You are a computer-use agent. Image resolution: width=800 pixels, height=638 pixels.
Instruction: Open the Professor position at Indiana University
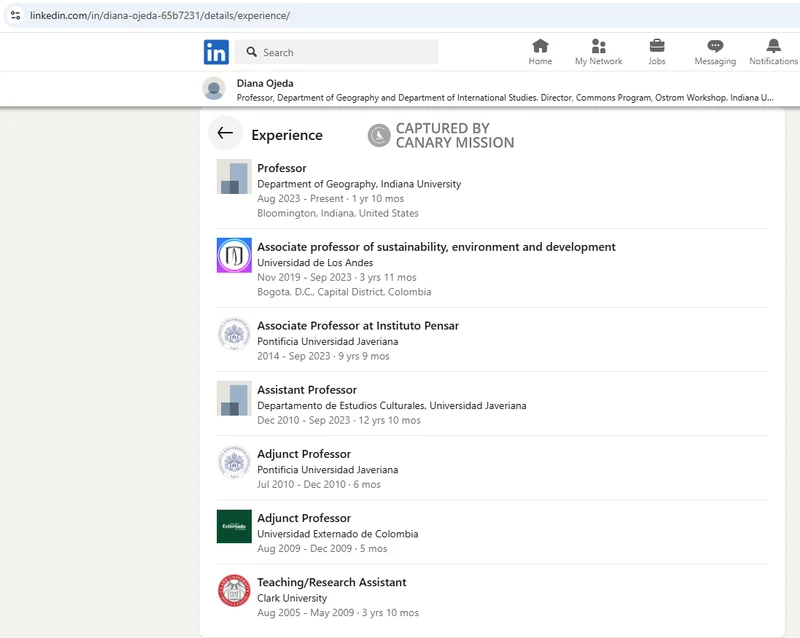[x=282, y=168]
